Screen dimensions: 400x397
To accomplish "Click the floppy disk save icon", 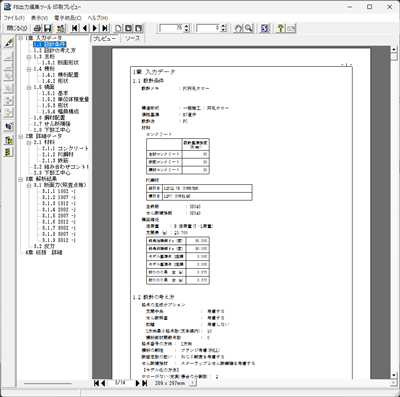I will tap(48, 28).
